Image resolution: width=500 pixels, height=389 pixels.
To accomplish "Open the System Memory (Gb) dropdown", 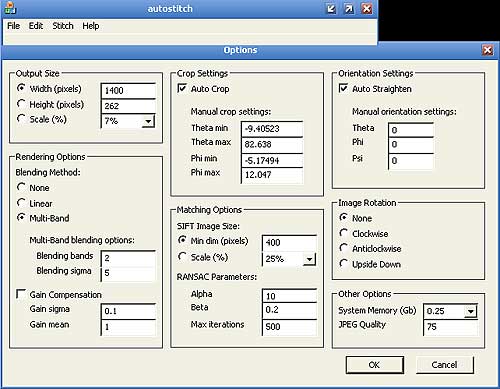I will pos(471,312).
